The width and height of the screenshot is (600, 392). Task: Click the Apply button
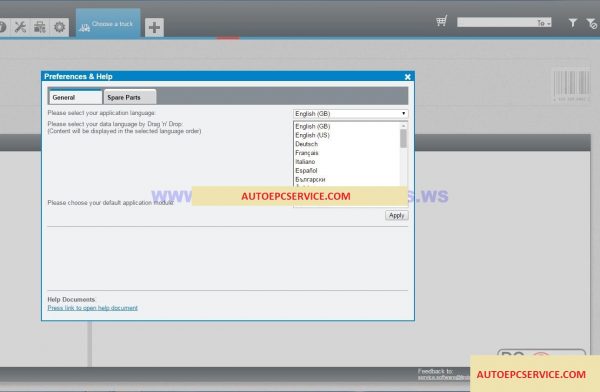(396, 216)
